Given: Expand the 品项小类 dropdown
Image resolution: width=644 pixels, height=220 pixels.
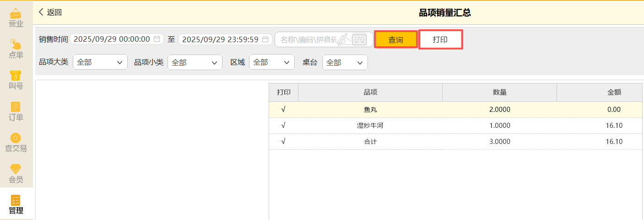Looking at the screenshot, I should pyautogui.click(x=195, y=62).
